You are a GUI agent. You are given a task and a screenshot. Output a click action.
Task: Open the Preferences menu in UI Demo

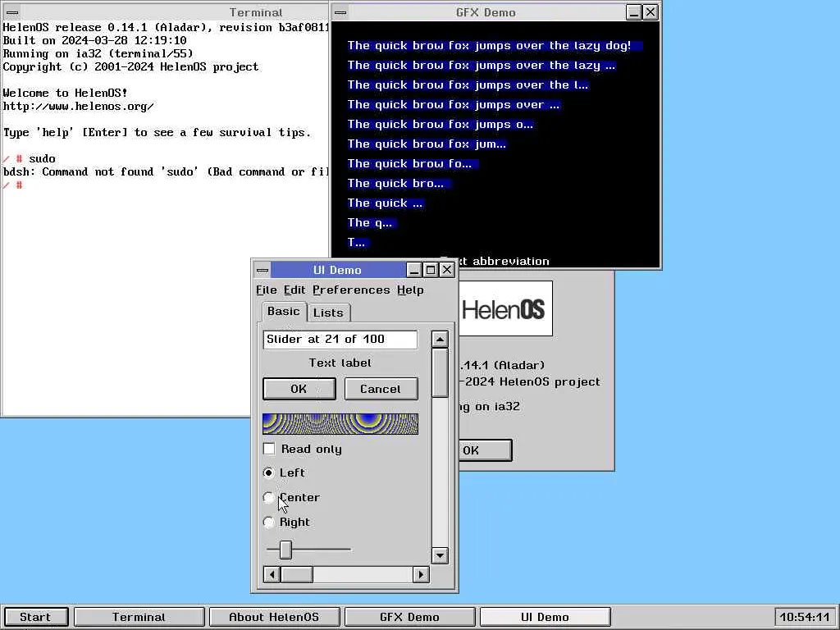tap(351, 290)
